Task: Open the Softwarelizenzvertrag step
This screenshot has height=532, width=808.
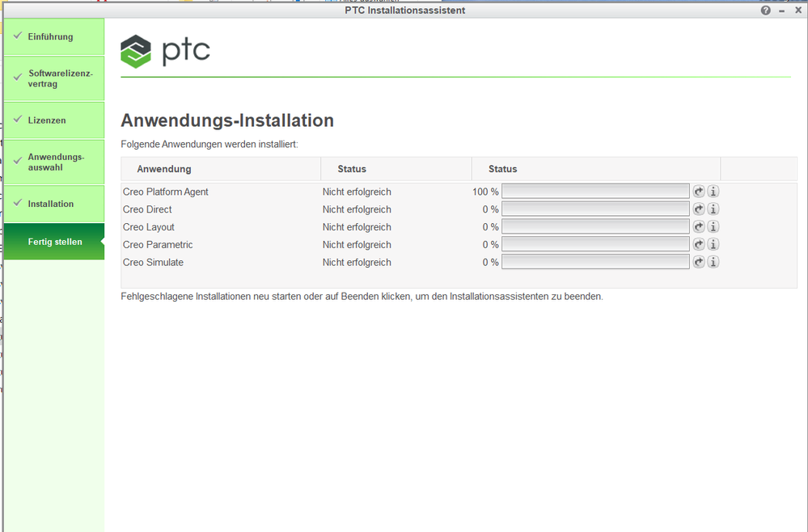Action: [x=54, y=78]
